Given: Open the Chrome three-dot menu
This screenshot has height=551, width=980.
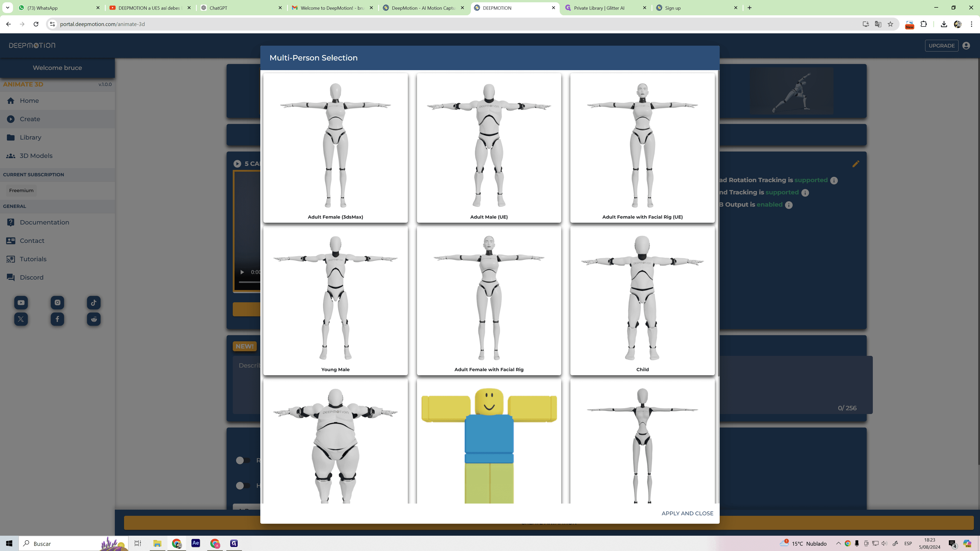Looking at the screenshot, I should pos(971,24).
